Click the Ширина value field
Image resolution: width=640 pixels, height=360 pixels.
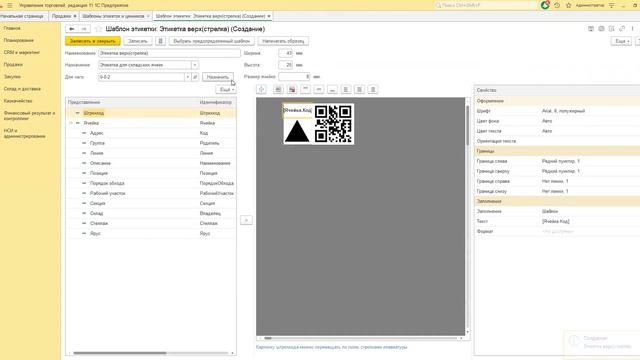tap(285, 53)
